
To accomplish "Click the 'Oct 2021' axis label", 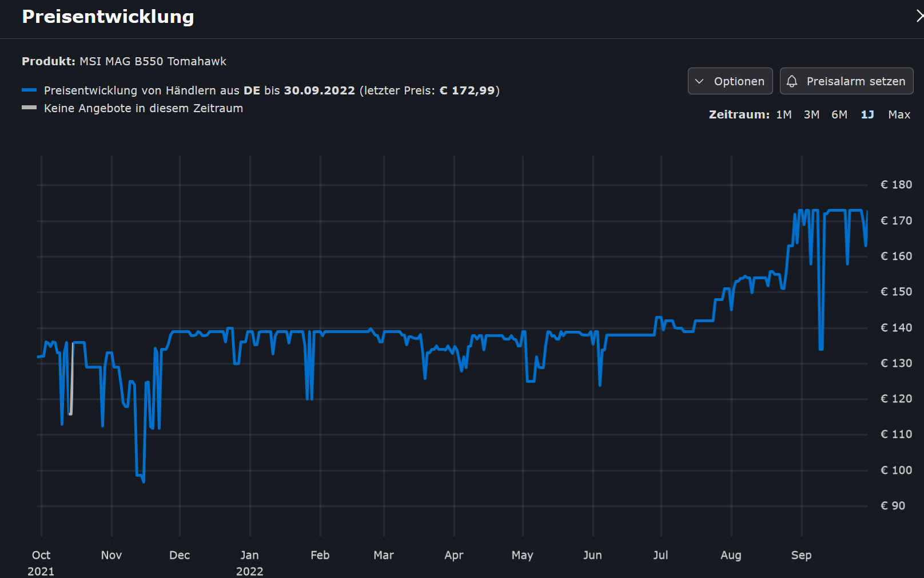I will (41, 563).
